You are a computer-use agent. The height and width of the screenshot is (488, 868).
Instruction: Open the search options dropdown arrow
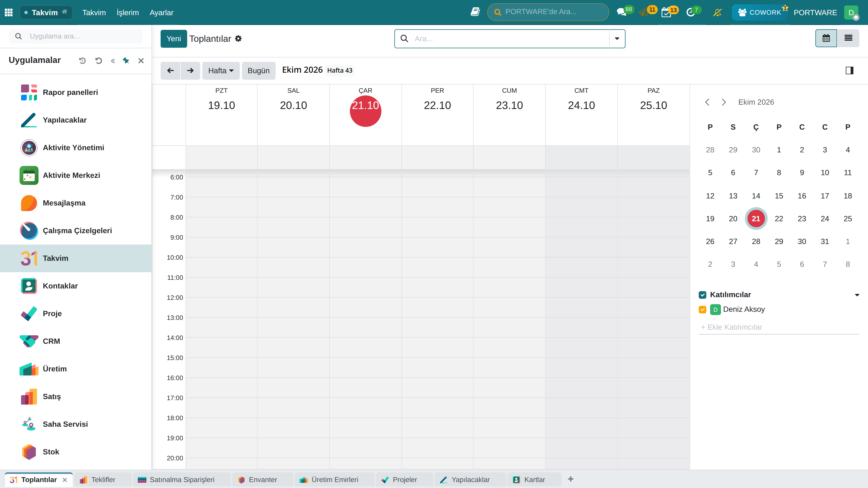click(617, 39)
